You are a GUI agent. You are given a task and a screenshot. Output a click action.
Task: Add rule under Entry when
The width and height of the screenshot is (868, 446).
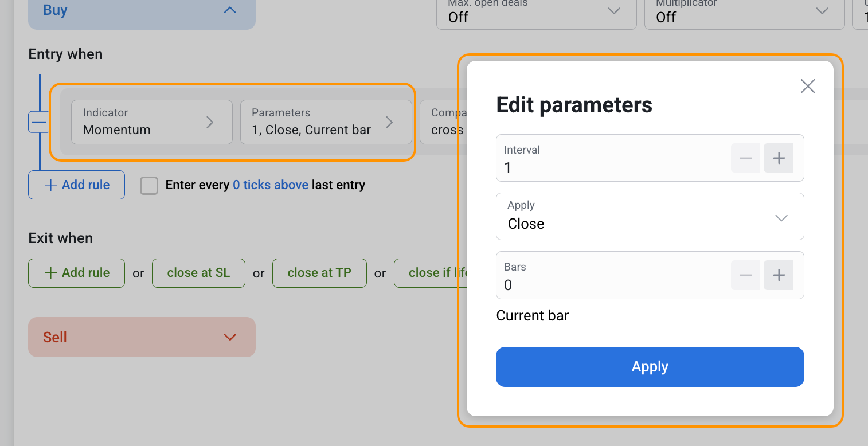tap(76, 185)
